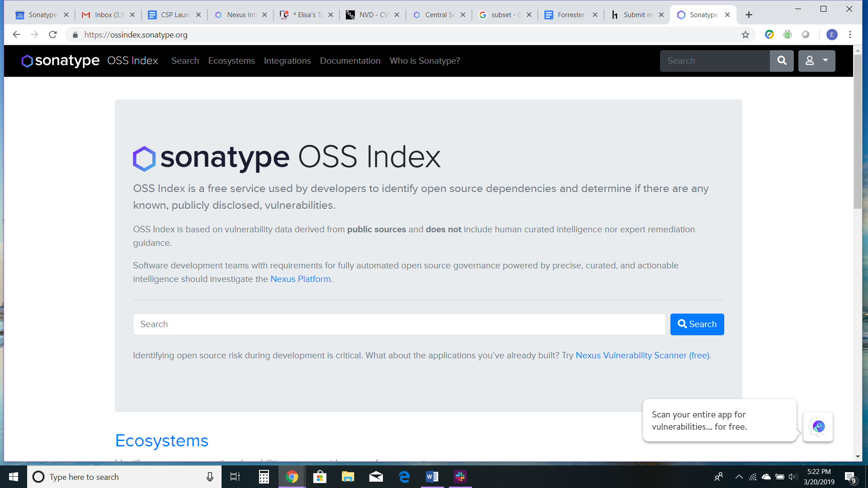Bookmark this page with the star icon
Image resolution: width=868 pixels, height=488 pixels.
745,35
